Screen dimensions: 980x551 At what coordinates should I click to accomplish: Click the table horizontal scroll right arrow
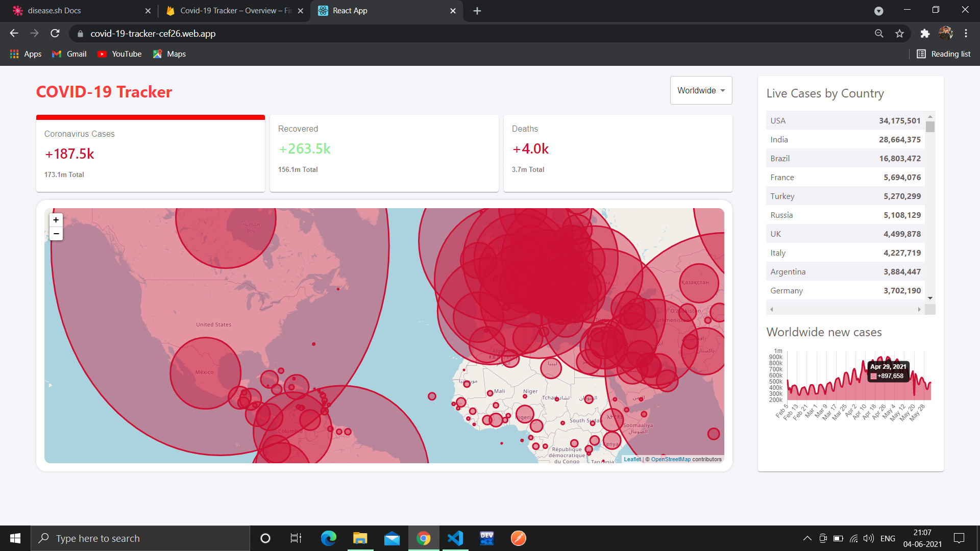click(x=919, y=310)
